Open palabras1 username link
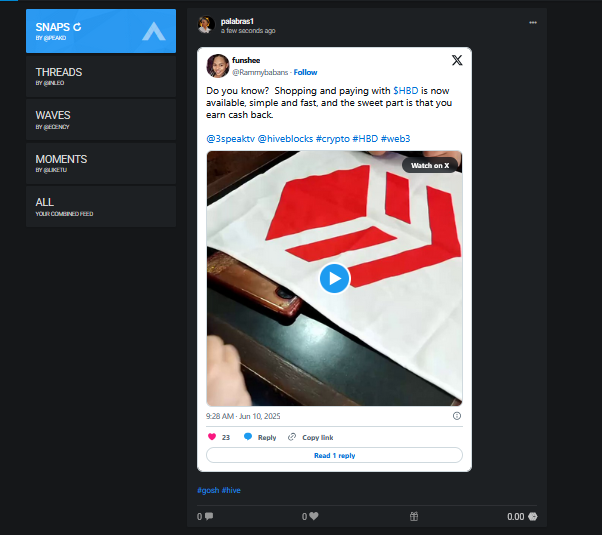Image resolution: width=602 pixels, height=535 pixels. [x=237, y=21]
